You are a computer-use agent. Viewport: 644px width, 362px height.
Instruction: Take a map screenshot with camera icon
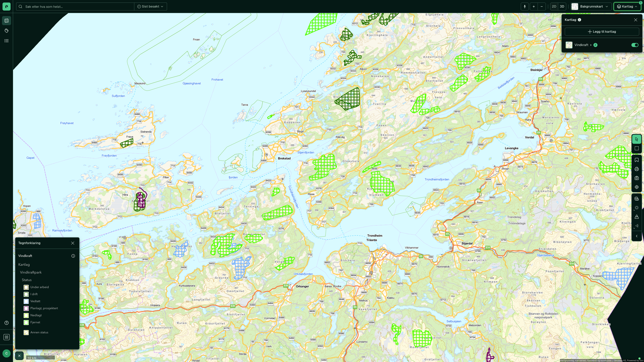637,178
